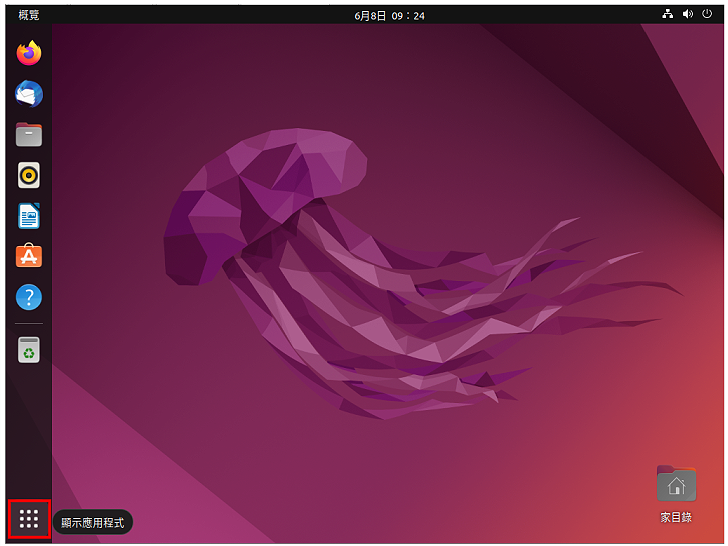Open LibreOffice Writer from the dock
The height and width of the screenshot is (546, 728).
29,216
